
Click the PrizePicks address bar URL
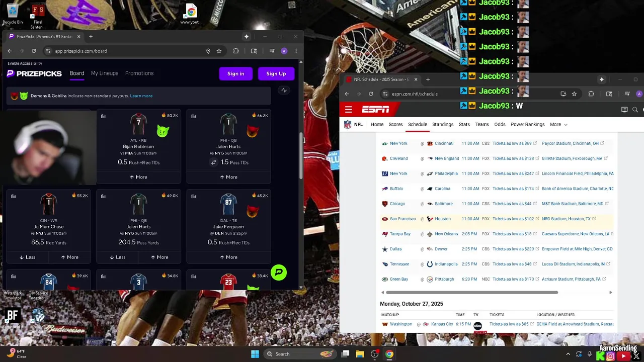point(81,51)
